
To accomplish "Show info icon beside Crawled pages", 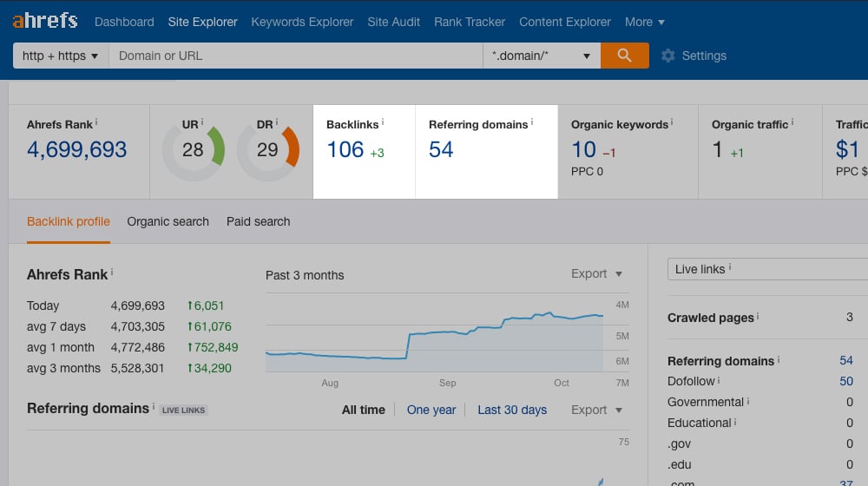I will coord(758,316).
